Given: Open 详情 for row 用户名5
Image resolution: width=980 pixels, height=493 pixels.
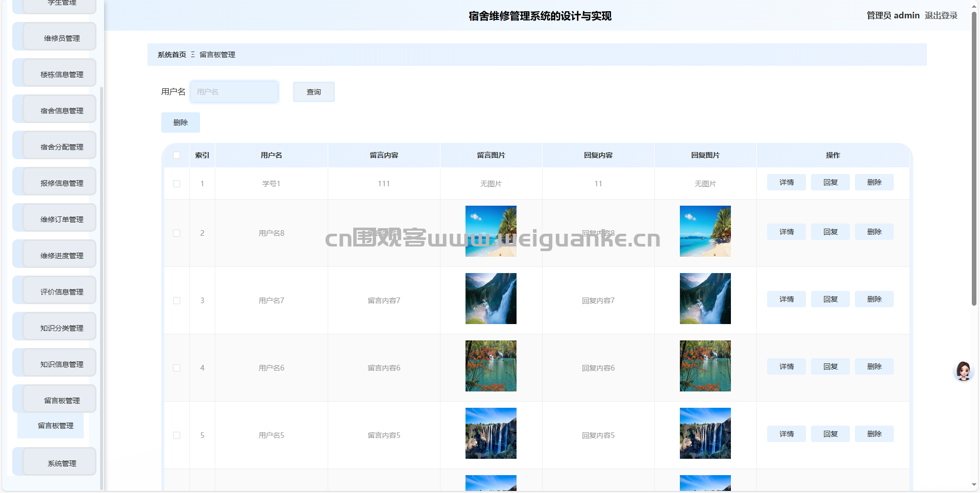Looking at the screenshot, I should pos(787,434).
